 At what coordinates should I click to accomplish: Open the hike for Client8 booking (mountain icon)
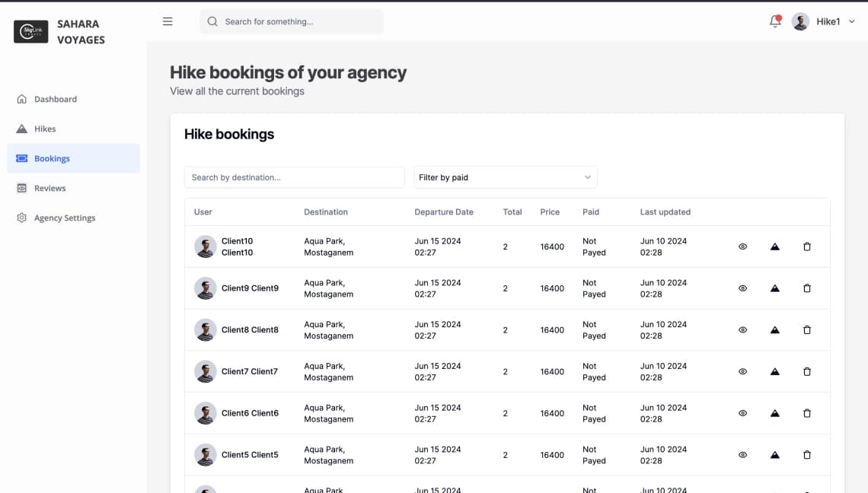[775, 329]
